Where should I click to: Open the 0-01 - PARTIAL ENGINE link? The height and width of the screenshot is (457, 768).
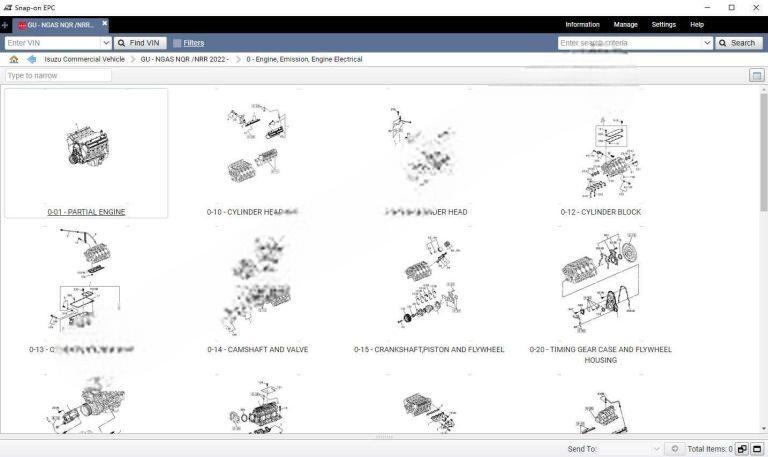tap(86, 212)
